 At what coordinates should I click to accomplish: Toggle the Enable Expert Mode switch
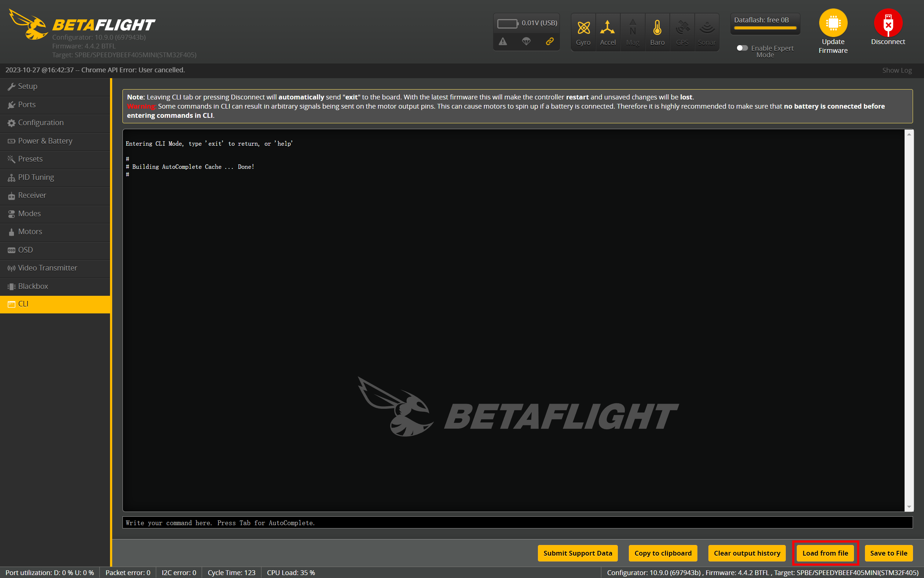[742, 48]
